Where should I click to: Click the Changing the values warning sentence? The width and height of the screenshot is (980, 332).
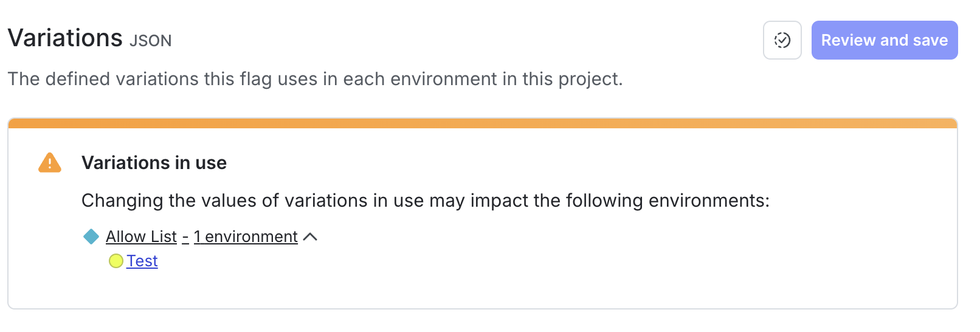pyautogui.click(x=425, y=201)
